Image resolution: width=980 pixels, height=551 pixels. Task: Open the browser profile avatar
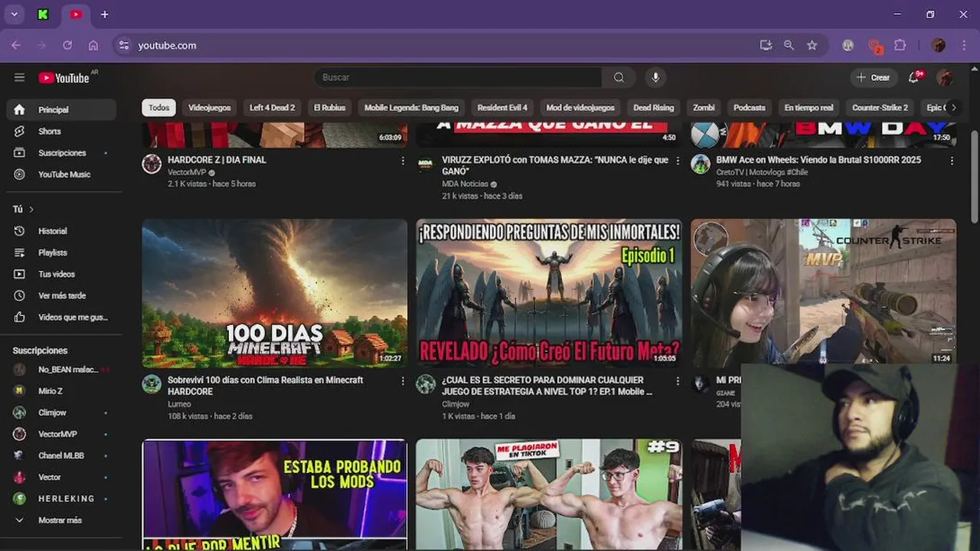click(x=938, y=45)
